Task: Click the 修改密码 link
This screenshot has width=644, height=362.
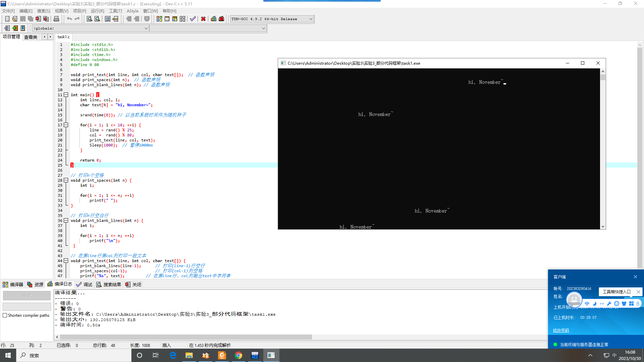Action: 561,330
